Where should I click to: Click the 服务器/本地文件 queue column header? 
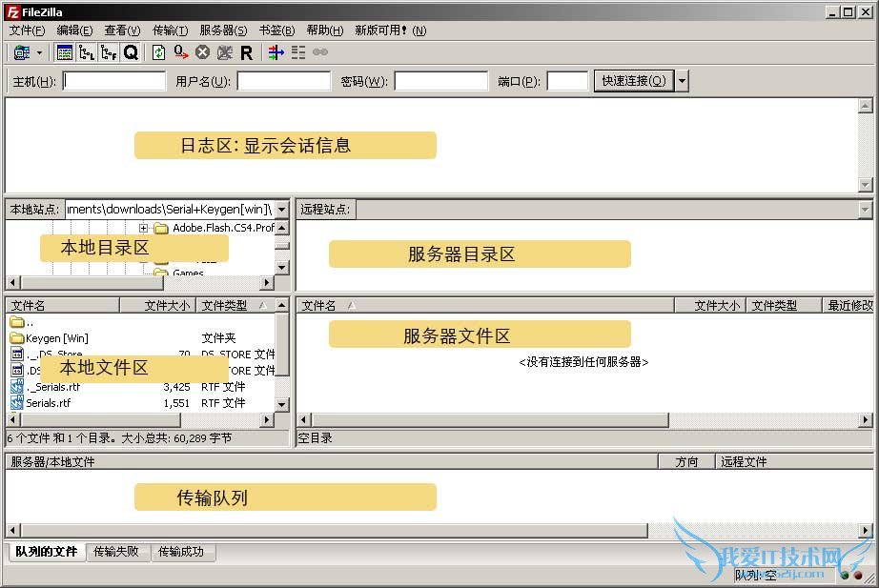click(x=332, y=462)
